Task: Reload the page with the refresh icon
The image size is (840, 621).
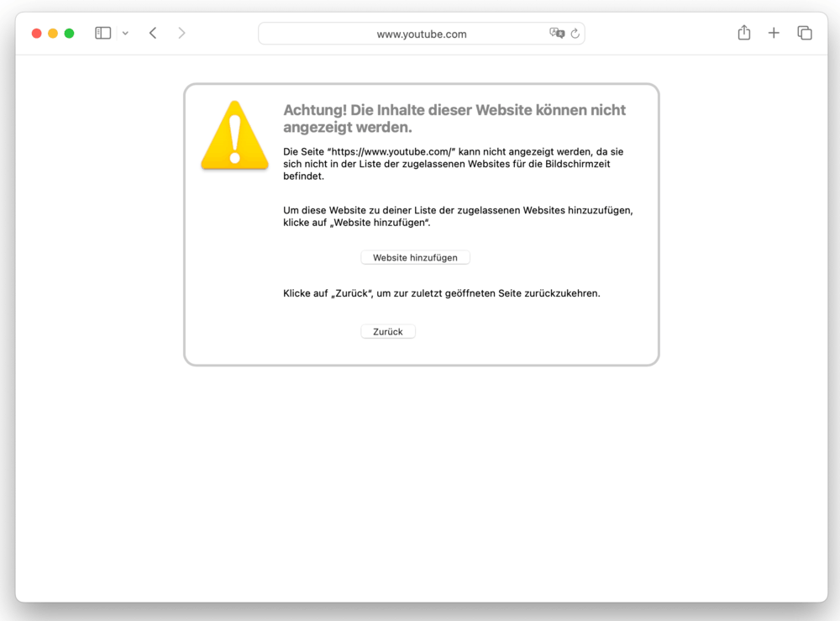Action: [575, 34]
